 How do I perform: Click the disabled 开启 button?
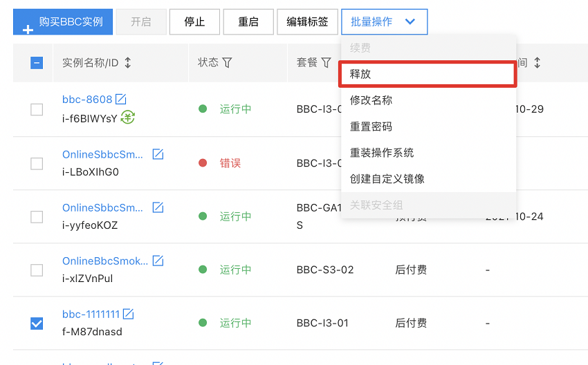click(x=141, y=22)
